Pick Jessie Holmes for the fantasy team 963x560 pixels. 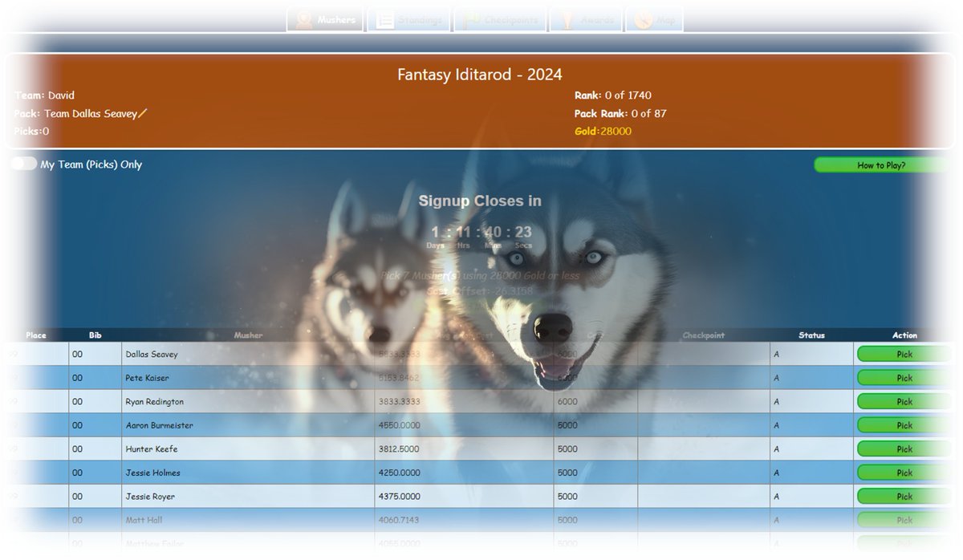(904, 473)
